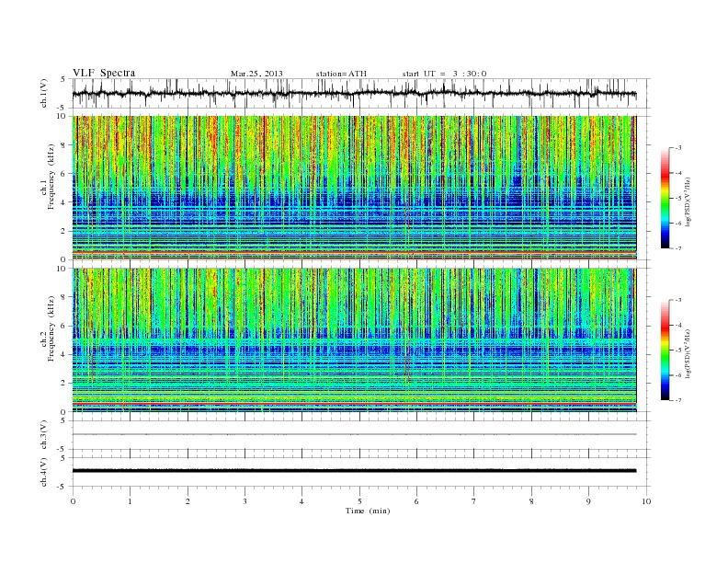
Task: Click the "5" tick on the time axis
Action: point(359,501)
